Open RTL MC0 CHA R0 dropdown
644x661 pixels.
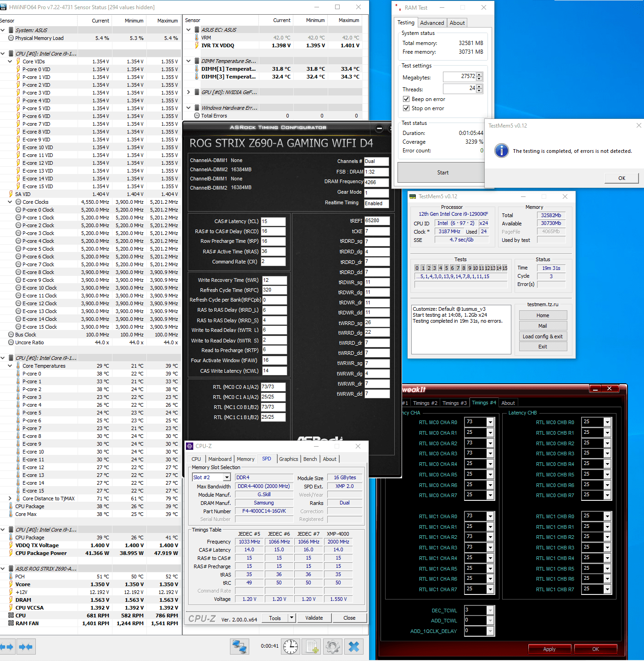point(490,422)
